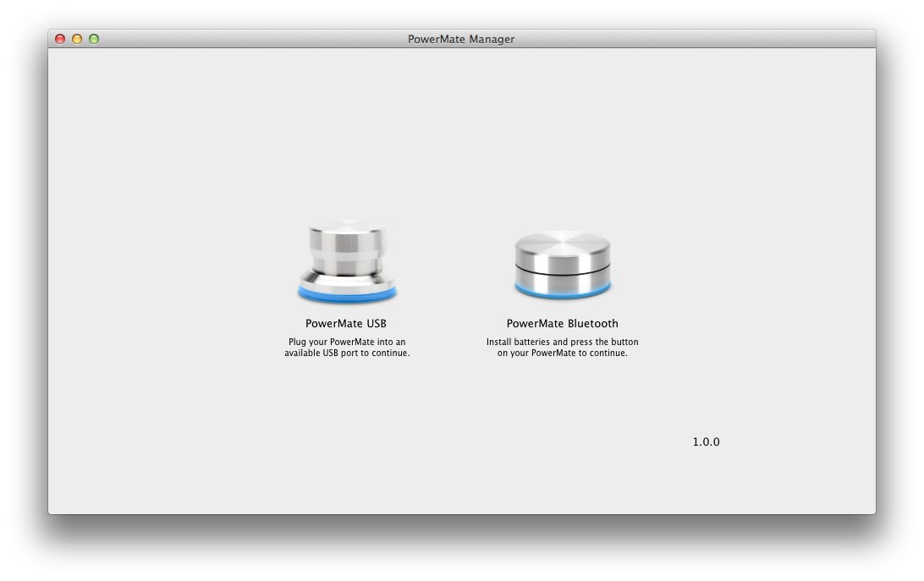This screenshot has width=924, height=581.
Task: Select the PowerMate Bluetooth device image
Action: pos(563,265)
